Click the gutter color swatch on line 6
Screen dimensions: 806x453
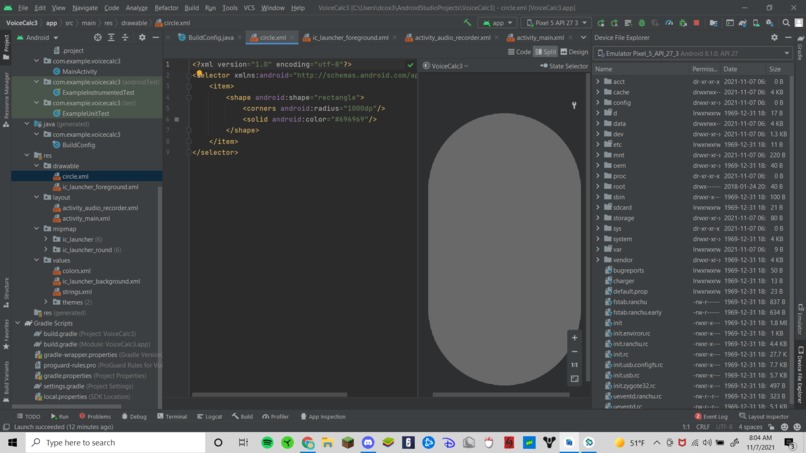(x=177, y=119)
